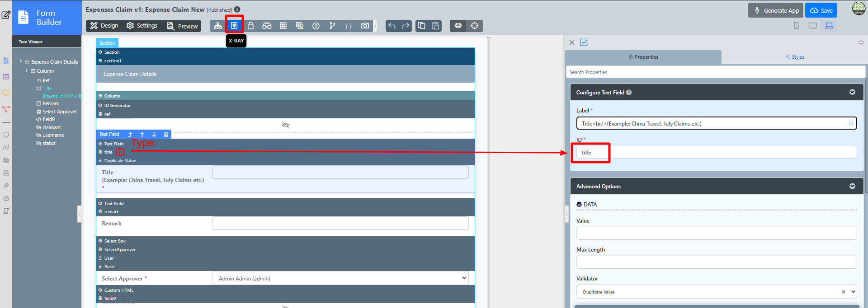Redo the last change
The image size is (868, 308).
click(x=406, y=26)
